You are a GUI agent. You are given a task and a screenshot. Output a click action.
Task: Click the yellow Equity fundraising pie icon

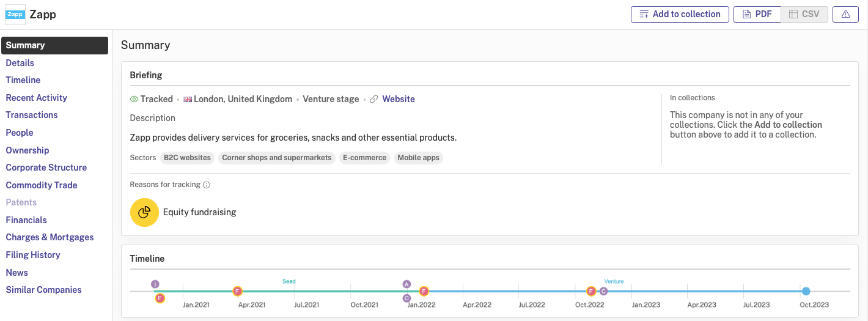[144, 212]
